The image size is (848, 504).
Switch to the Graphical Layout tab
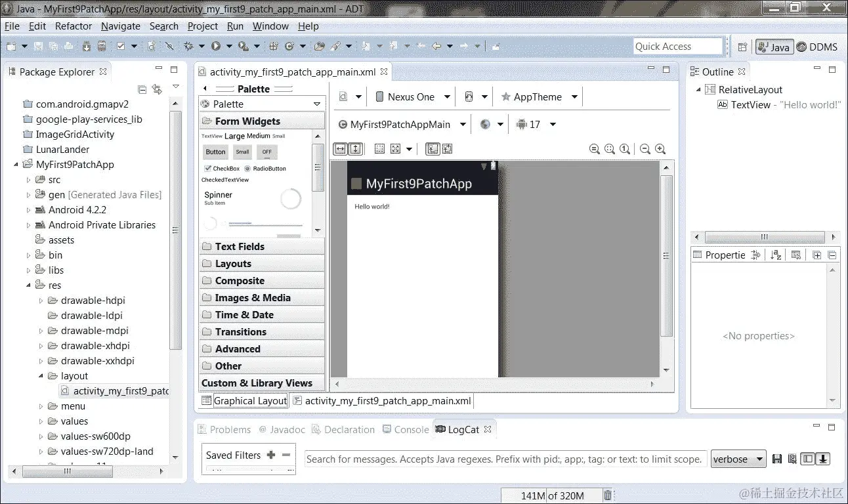[244, 400]
